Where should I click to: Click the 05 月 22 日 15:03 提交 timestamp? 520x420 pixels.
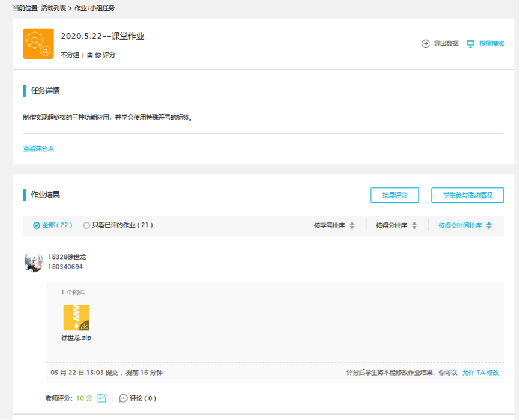tap(84, 373)
